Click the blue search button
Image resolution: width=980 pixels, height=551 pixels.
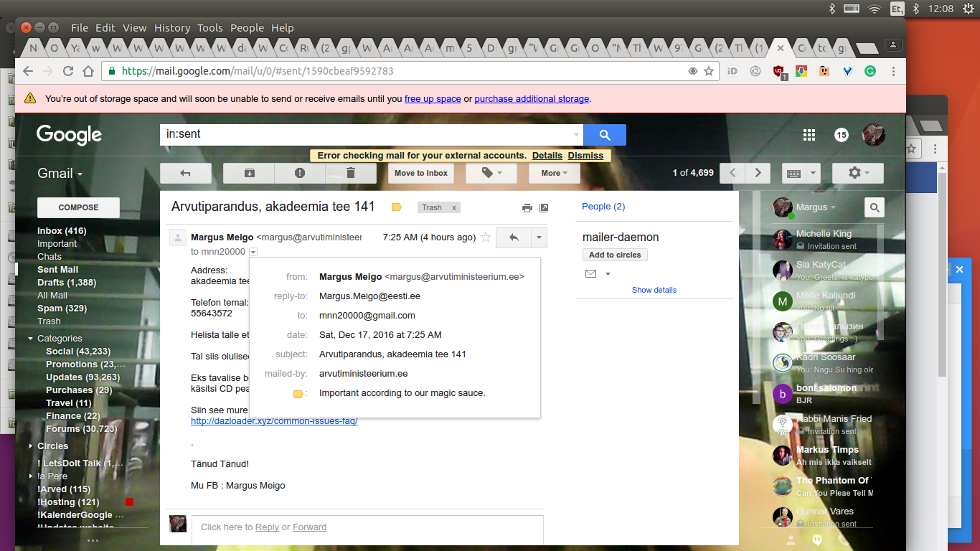(x=605, y=135)
